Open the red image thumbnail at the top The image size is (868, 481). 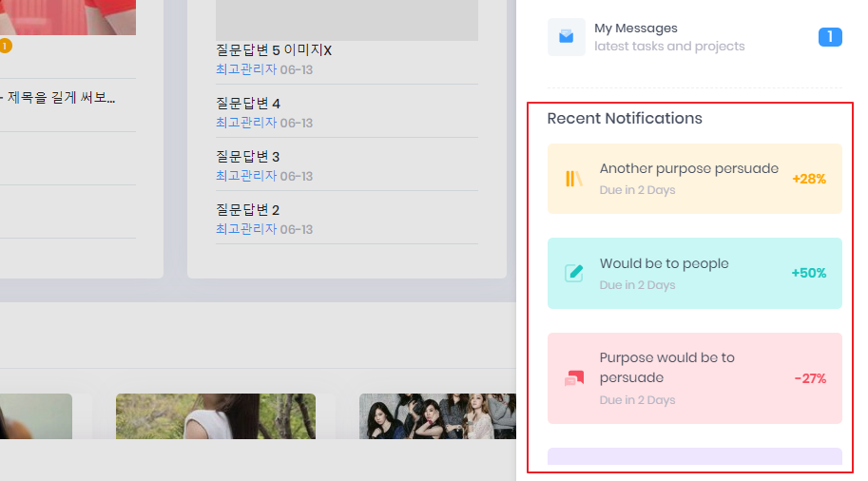[68, 17]
